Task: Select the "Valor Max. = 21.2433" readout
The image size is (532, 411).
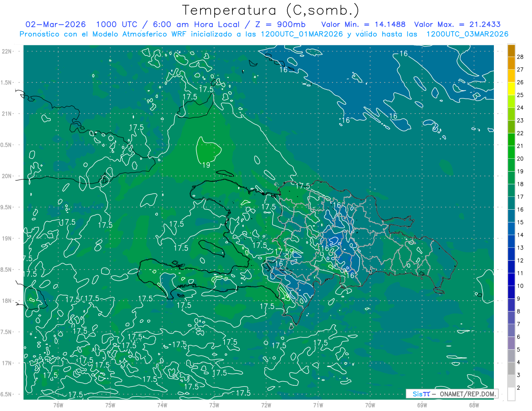Action: (458, 24)
